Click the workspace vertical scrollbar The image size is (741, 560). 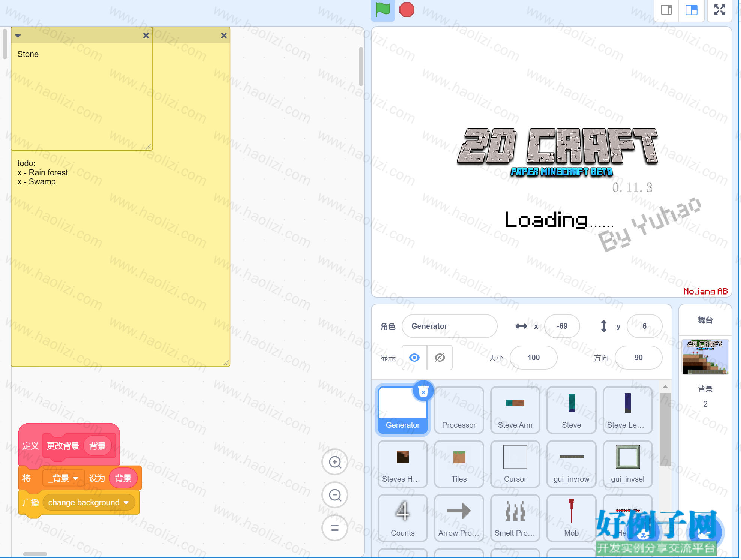coord(361,67)
